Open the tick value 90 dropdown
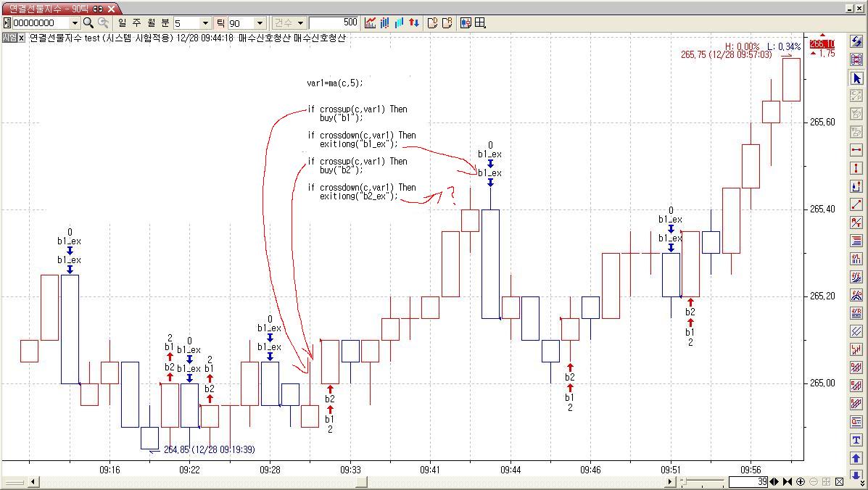 (x=260, y=23)
